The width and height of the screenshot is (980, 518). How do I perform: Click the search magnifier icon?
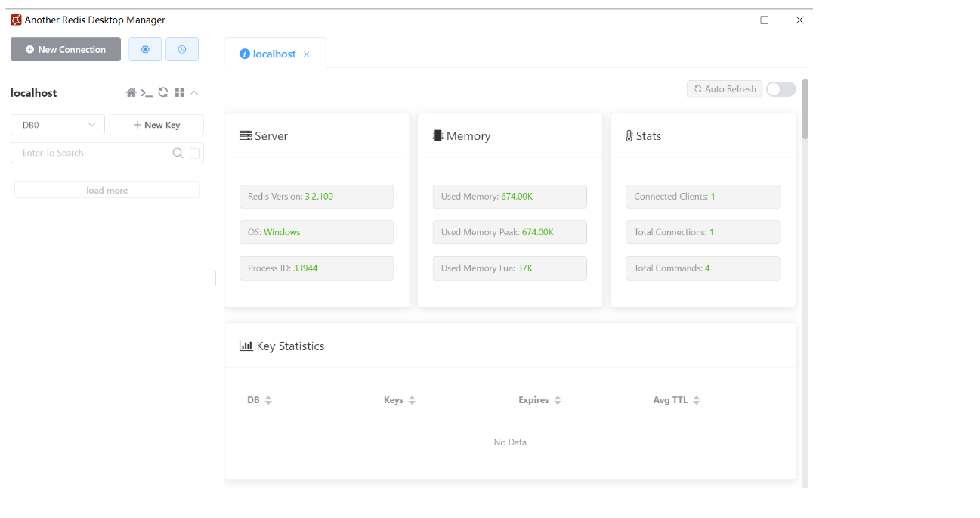(178, 153)
